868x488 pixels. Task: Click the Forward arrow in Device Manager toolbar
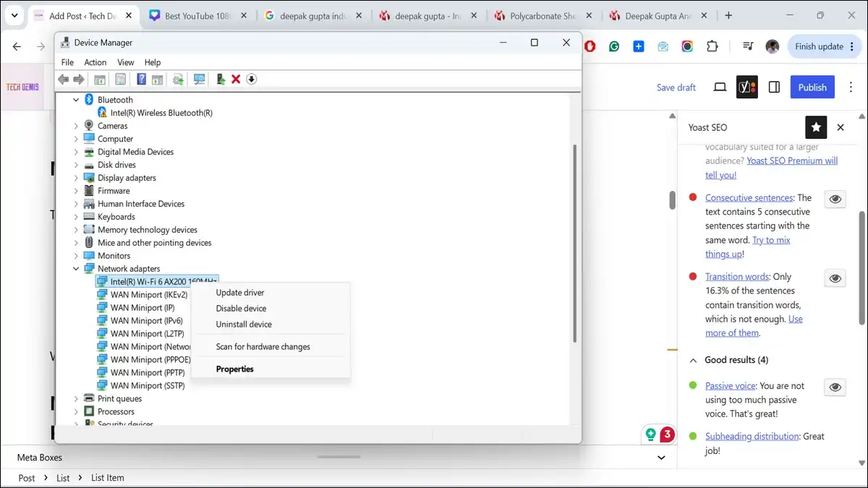click(78, 80)
